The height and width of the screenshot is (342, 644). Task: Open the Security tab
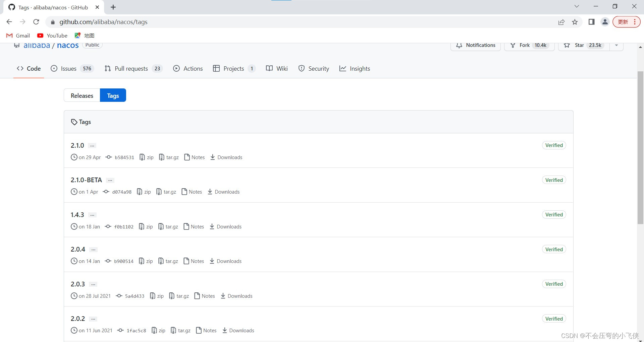[314, 69]
